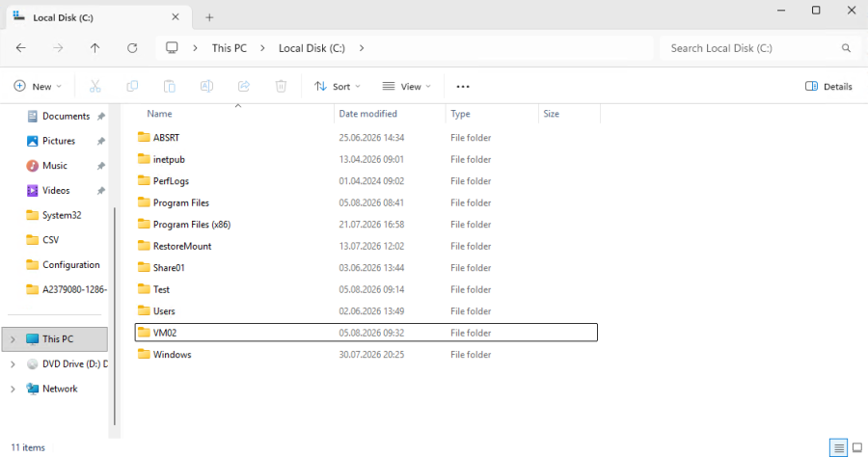Viewport: 868px width, 457px height.
Task: Expand This PC in navigation pane
Action: [x=13, y=339]
